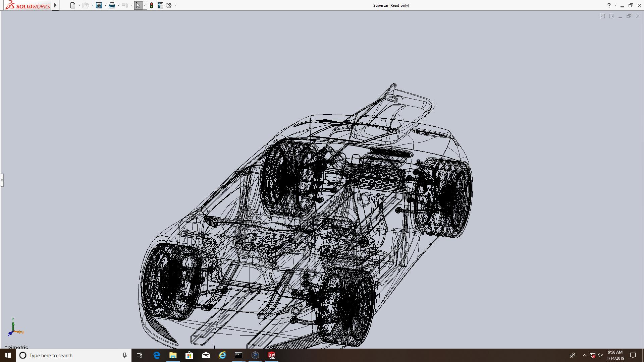
Task: Click the Print icon
Action: tap(112, 5)
